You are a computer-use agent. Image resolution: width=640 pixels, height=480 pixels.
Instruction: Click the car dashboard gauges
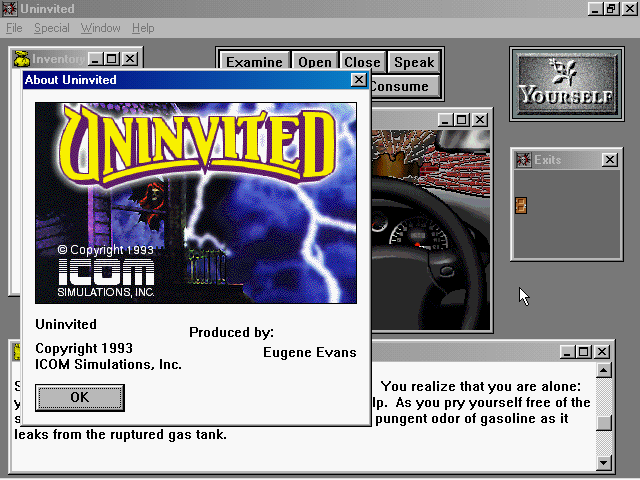[410, 233]
